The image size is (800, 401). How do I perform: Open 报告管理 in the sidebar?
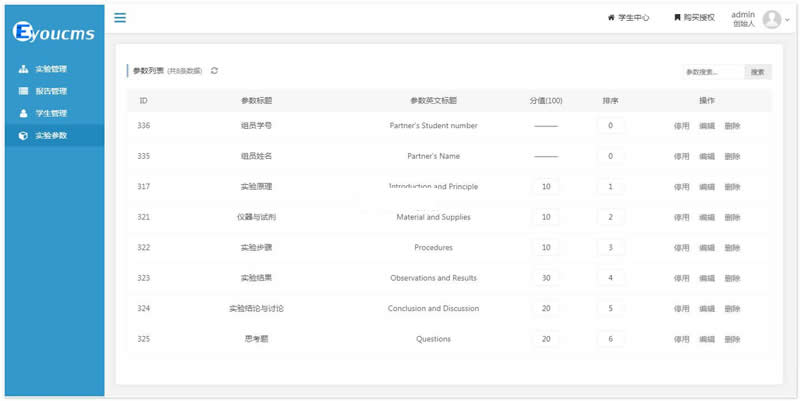coord(50,91)
